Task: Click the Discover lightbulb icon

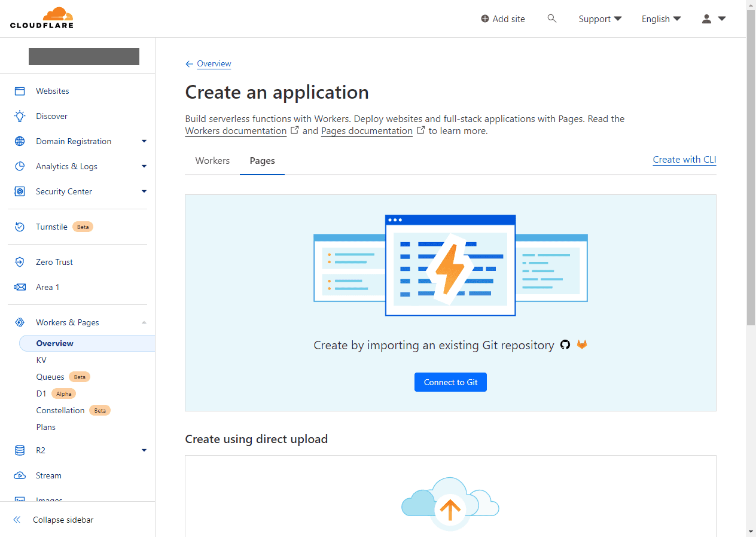Action: pos(20,116)
